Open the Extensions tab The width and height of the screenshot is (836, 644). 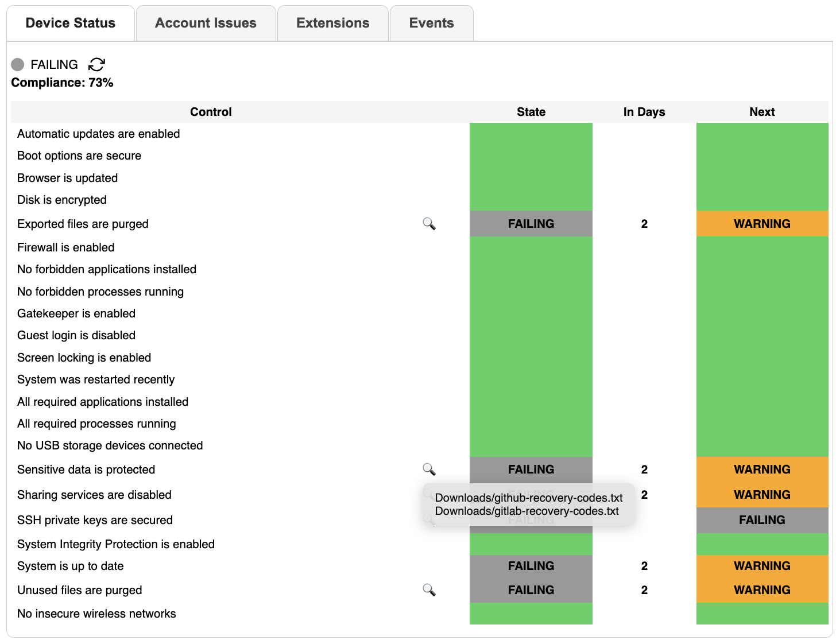pos(332,23)
